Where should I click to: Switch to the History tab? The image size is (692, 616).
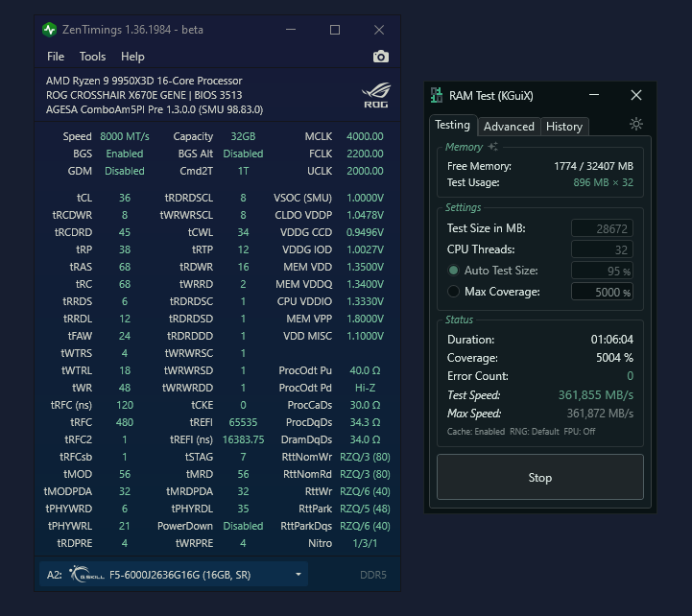[563, 126]
